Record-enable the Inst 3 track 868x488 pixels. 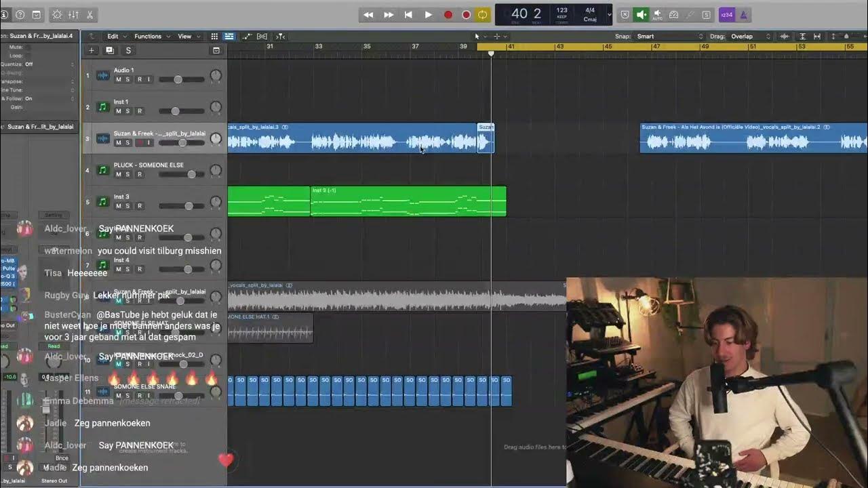[140, 206]
